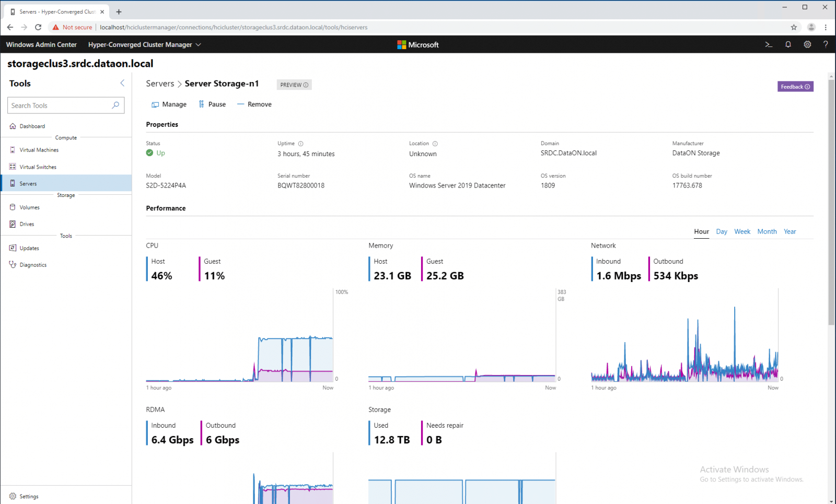Switch performance range to Week
This screenshot has height=504, width=836.
click(742, 231)
